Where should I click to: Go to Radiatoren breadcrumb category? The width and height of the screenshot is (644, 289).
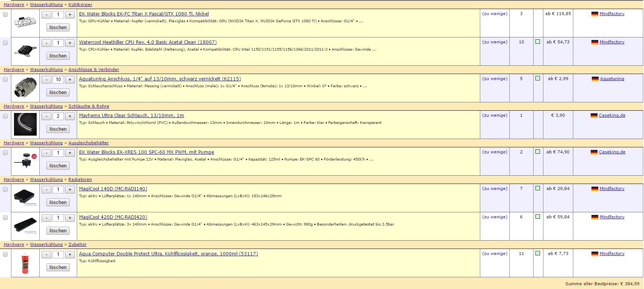click(80, 180)
